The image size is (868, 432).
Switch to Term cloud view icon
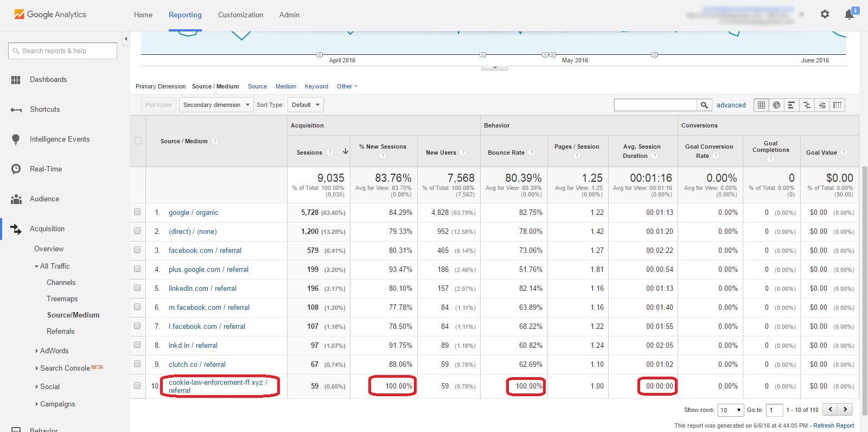tap(822, 105)
